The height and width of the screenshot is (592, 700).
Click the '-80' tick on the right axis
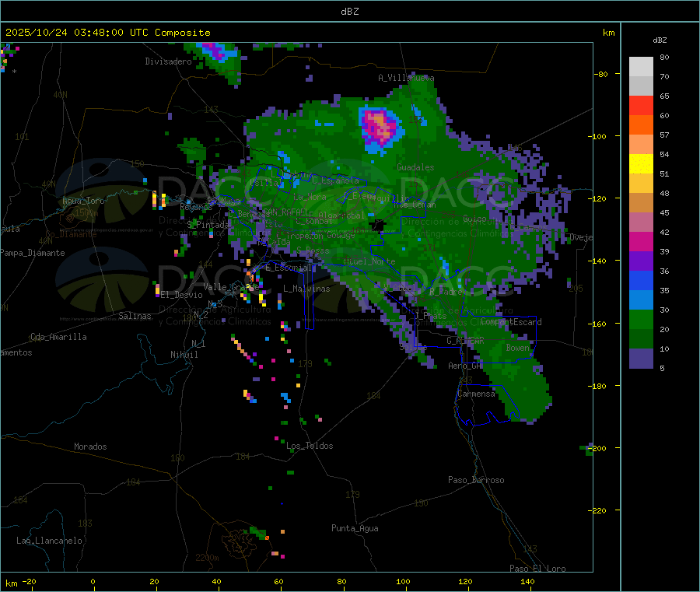click(x=600, y=74)
